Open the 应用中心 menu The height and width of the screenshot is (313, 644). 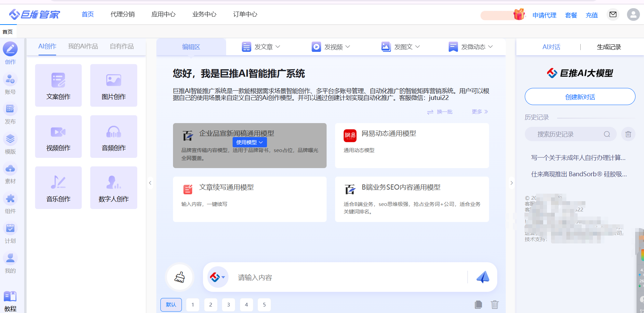pyautogui.click(x=163, y=14)
